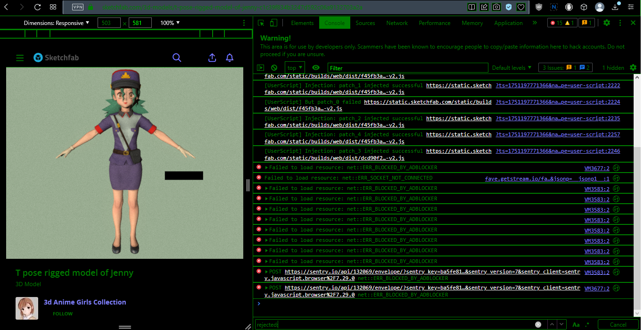Viewport: 644px width, 330px height.
Task: Open the extensions cube icon
Action: point(584,7)
